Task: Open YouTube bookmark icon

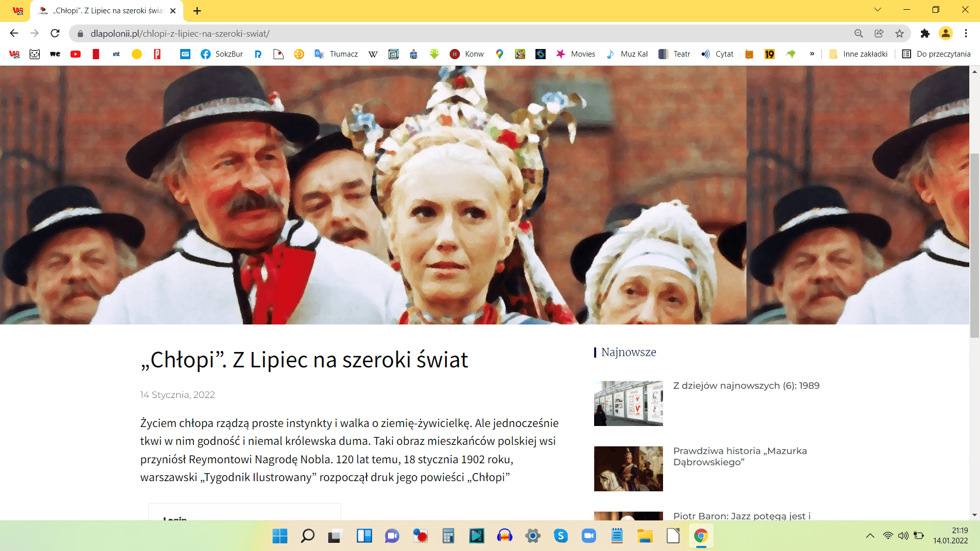Action: (x=76, y=54)
